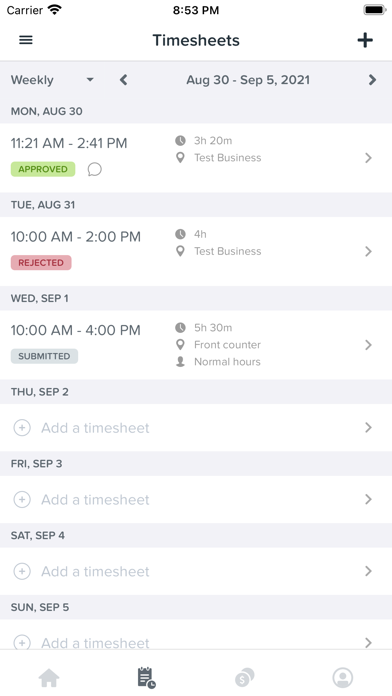The height and width of the screenshot is (696, 392).
Task: Open the Profile tab icon
Action: 343,678
